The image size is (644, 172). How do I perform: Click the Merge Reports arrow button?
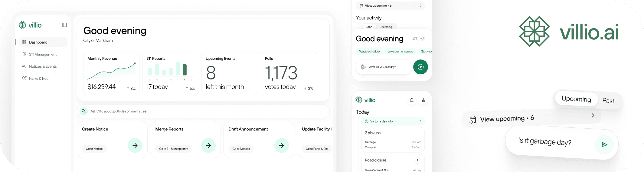point(208,146)
